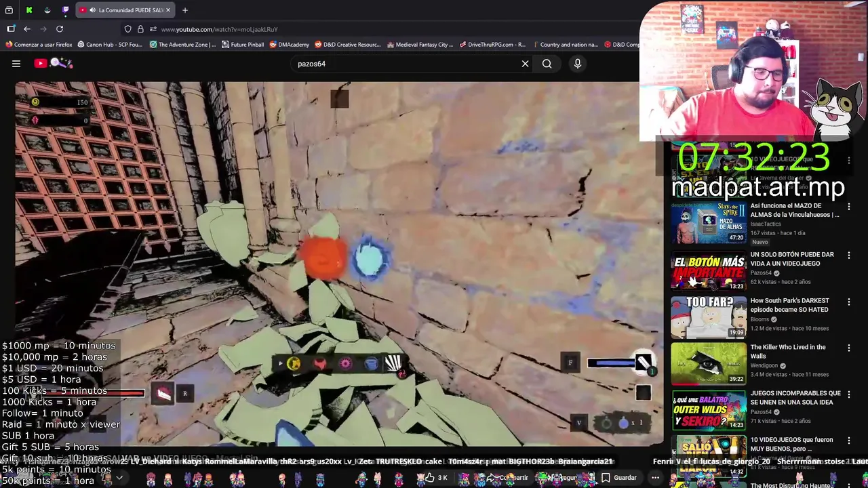Select the La Comunidad PUEDE SALVAR YouTube tab
Screen dimensions: 868x488
(x=125, y=10)
